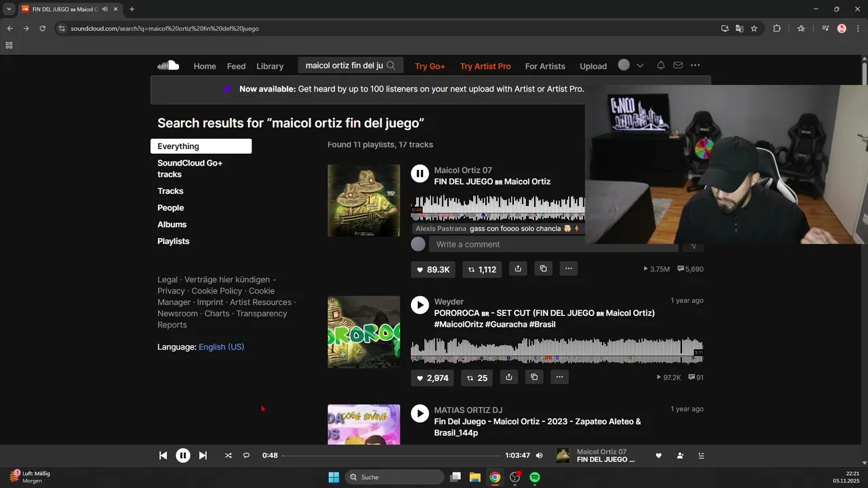The image size is (868, 488).
Task: Play the POROROCA SET CUT track by Weyder
Action: 420,306
